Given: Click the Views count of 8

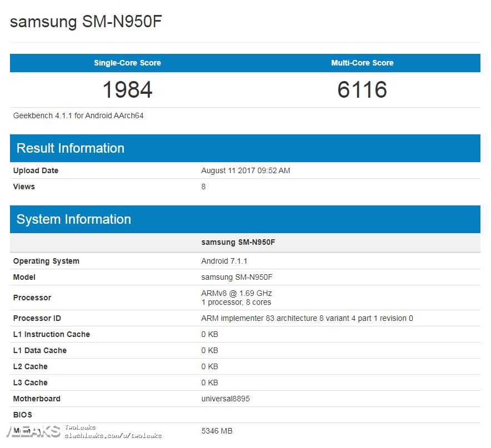Looking at the screenshot, I should pyautogui.click(x=203, y=187).
